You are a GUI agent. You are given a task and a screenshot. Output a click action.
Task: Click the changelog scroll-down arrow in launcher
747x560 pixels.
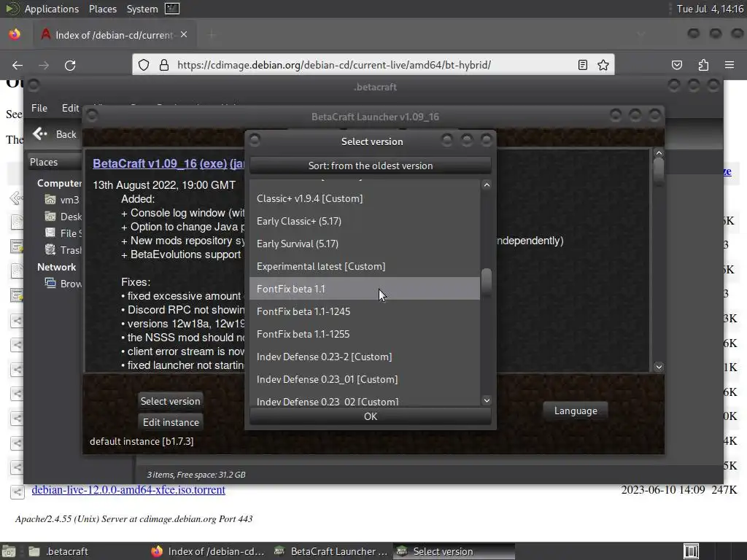[659, 367]
